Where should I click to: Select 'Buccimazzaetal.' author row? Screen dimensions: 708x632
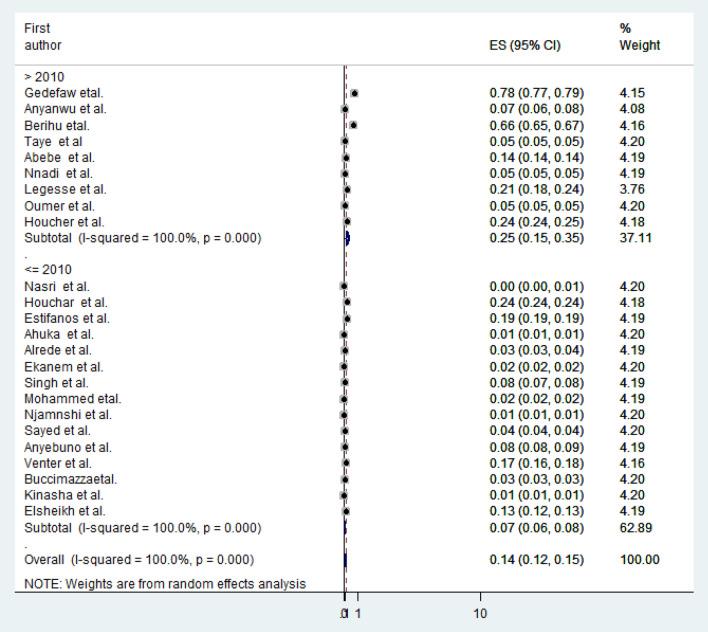coord(70,479)
